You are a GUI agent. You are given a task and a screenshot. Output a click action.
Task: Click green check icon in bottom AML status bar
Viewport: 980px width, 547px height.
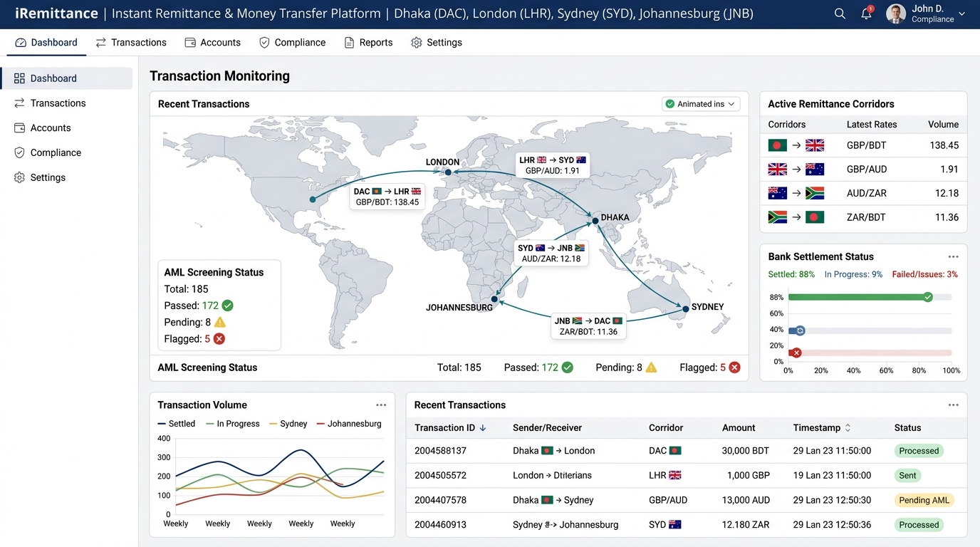pos(567,368)
